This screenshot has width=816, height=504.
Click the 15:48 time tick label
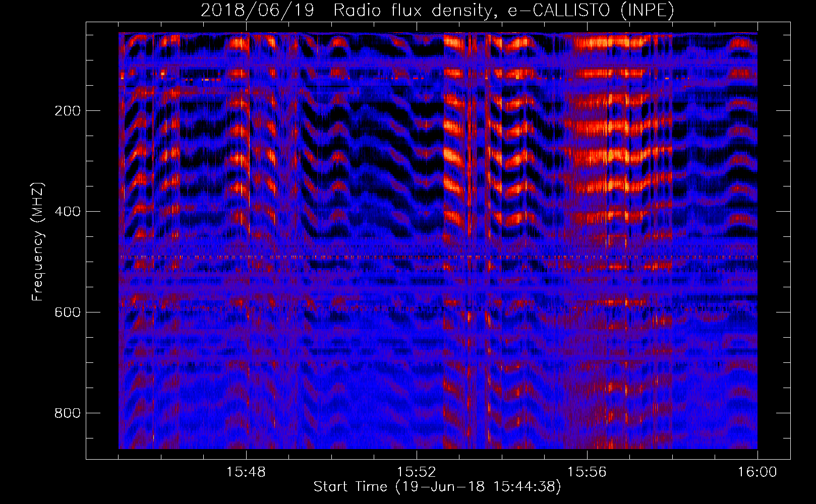(x=246, y=472)
